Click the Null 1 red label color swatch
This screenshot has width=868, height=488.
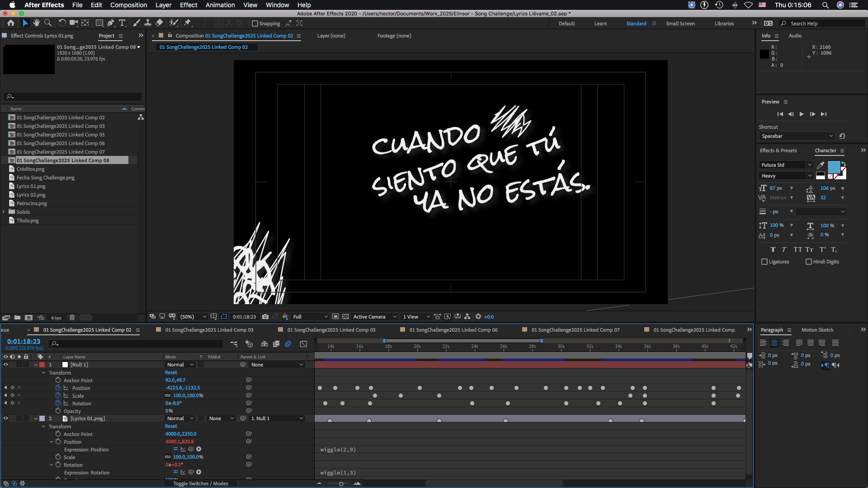pos(42,365)
